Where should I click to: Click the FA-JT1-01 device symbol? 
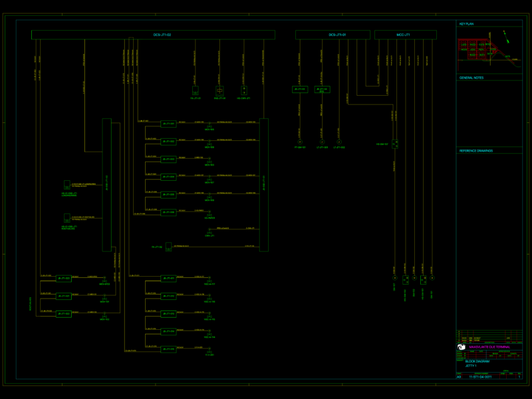(x=196, y=91)
